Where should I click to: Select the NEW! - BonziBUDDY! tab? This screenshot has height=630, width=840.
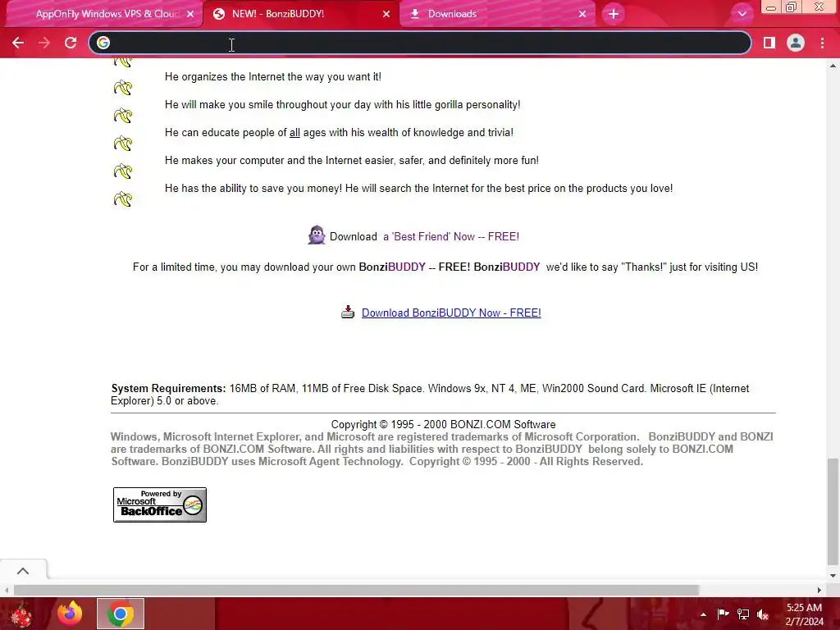tap(278, 14)
